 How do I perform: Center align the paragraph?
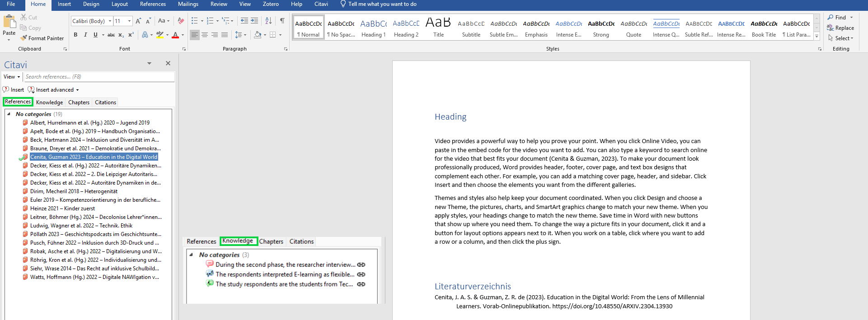[205, 35]
